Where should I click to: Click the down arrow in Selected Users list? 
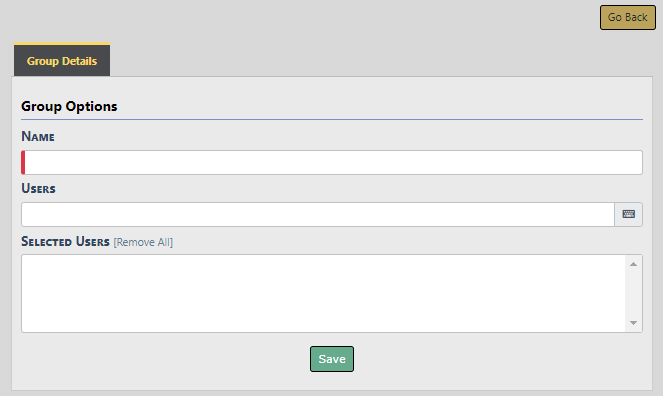633,323
